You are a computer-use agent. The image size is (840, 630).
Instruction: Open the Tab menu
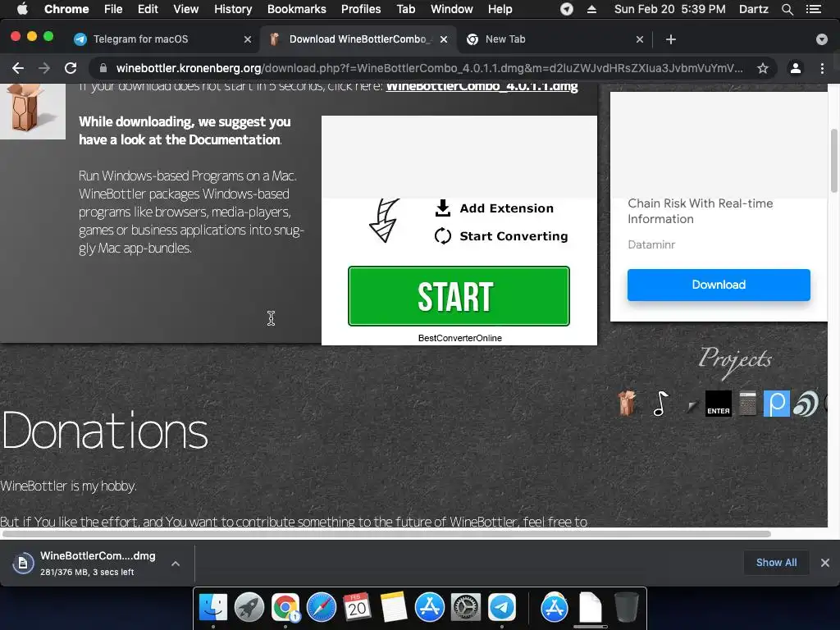click(x=405, y=9)
